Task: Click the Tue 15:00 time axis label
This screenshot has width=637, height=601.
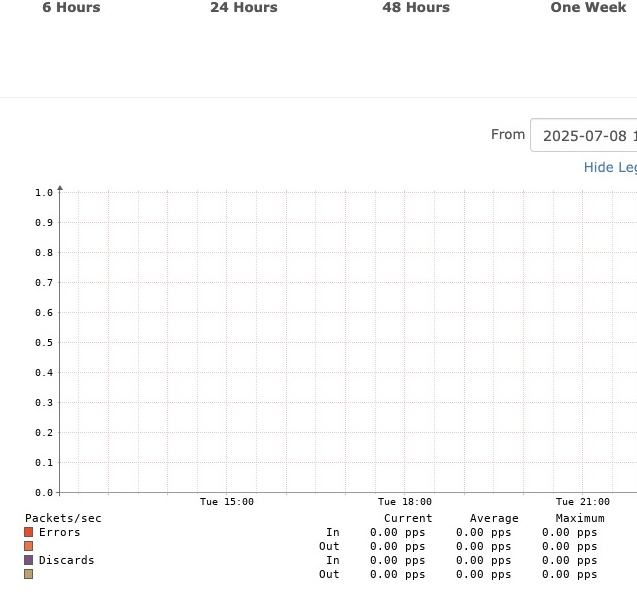Action: point(227,502)
